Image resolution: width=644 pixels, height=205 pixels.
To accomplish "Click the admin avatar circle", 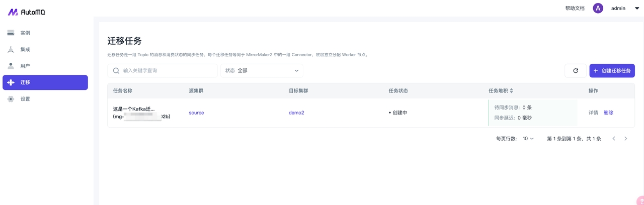I will 598,8.
